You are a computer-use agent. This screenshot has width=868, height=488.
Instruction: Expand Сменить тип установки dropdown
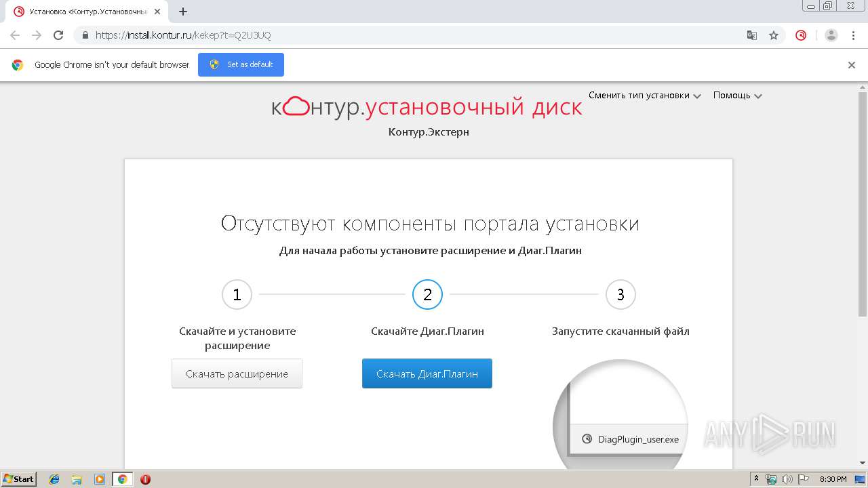(644, 96)
